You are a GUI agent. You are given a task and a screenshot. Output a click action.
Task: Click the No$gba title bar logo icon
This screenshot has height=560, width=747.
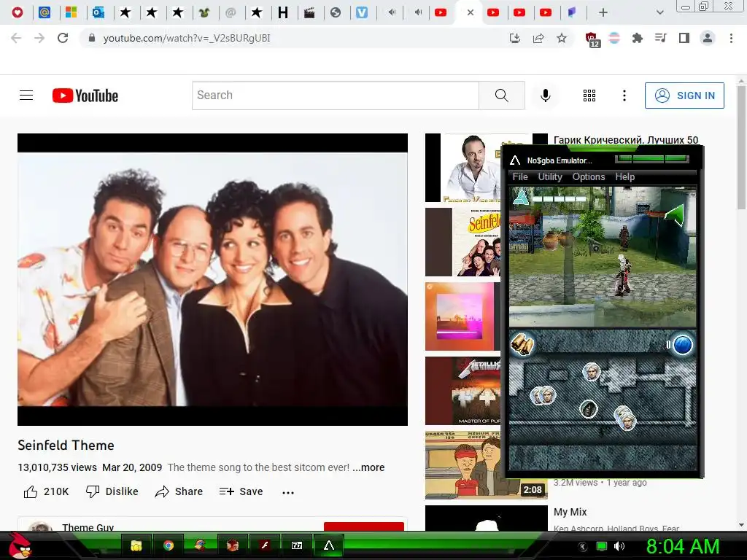[x=515, y=160]
